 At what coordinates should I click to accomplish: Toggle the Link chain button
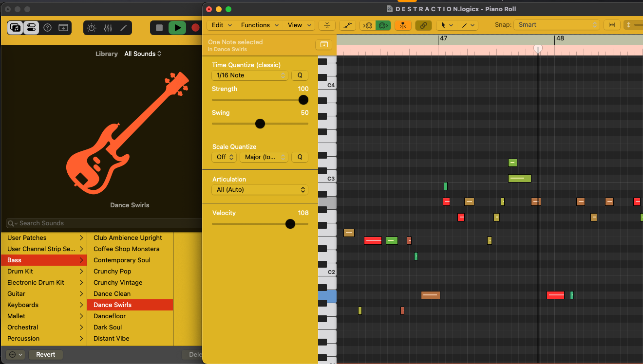point(423,25)
